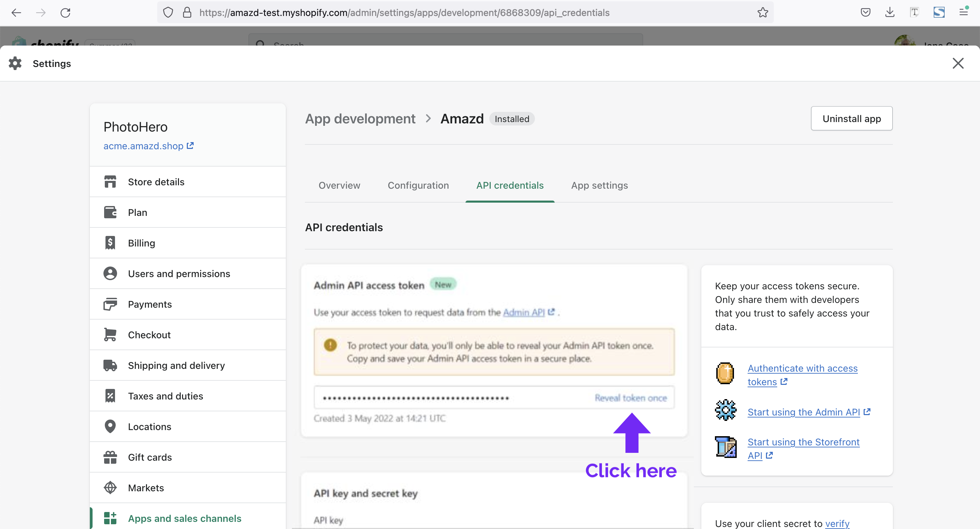Image resolution: width=980 pixels, height=529 pixels.
Task: Select Payments in the sidebar
Action: 187,304
